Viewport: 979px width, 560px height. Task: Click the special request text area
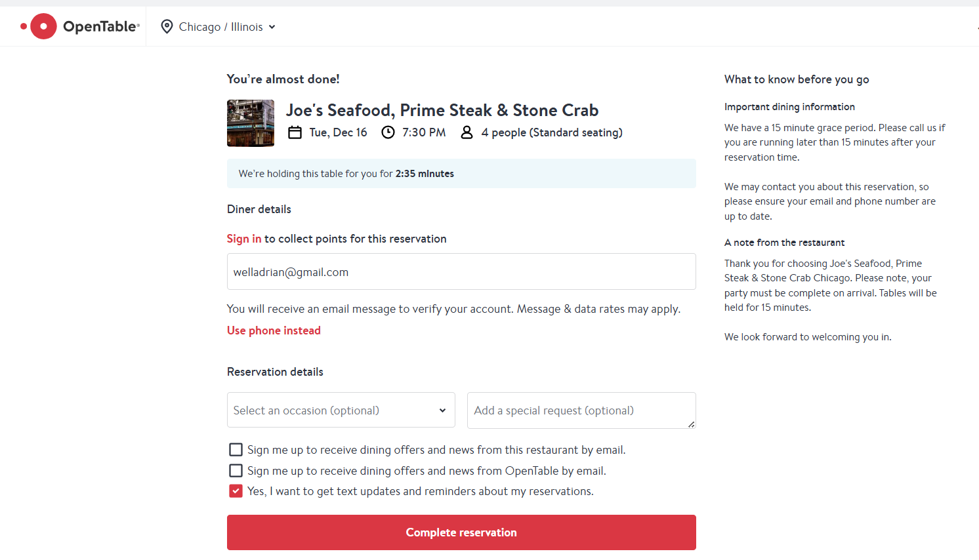point(581,410)
